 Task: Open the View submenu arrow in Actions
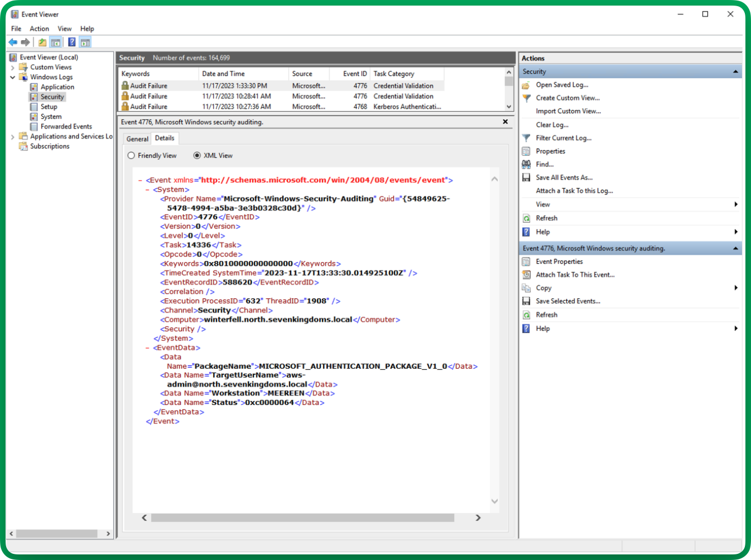point(736,205)
